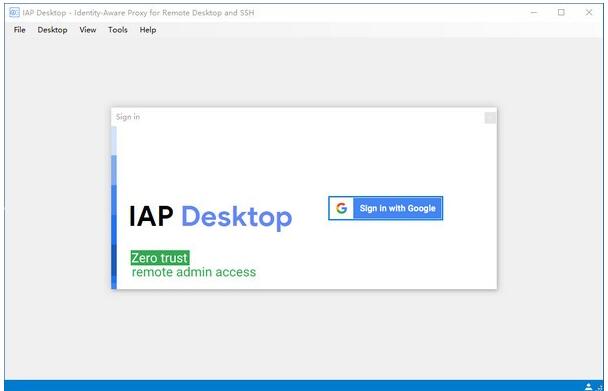Close the Sign in dialog
The width and height of the screenshot is (608, 391).
point(490,118)
